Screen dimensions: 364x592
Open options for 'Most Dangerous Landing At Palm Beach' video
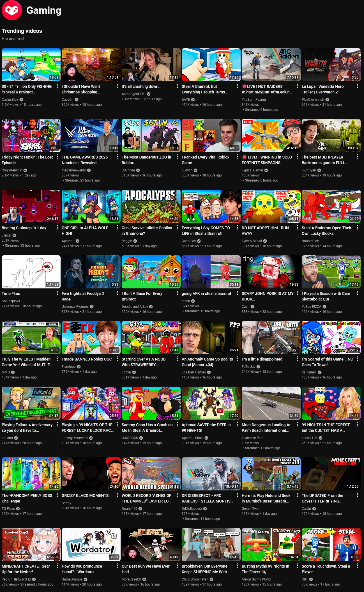297,425
